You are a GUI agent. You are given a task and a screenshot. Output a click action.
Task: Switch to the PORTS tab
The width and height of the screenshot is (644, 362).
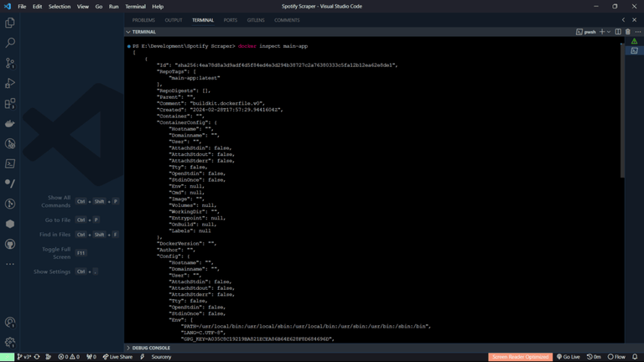click(231, 20)
